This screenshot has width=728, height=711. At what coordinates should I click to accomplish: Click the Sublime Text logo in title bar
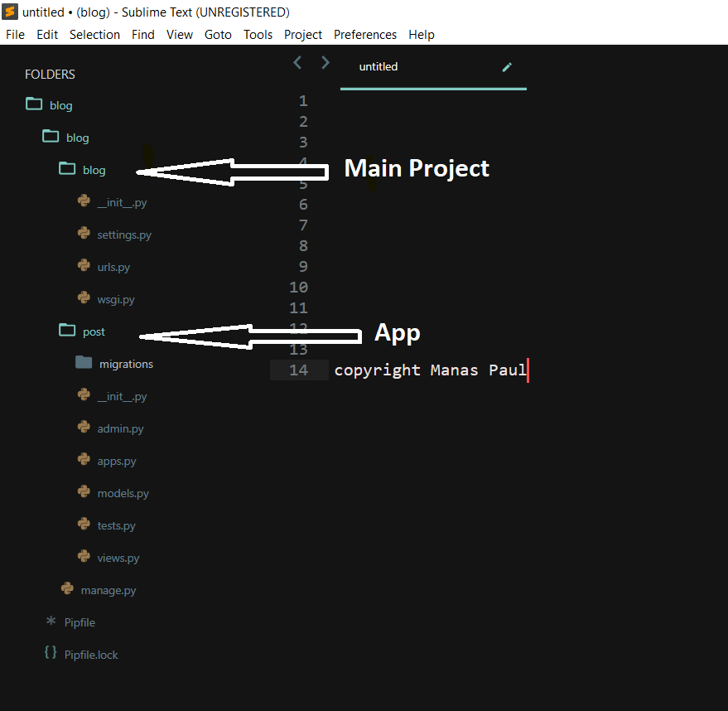(11, 12)
